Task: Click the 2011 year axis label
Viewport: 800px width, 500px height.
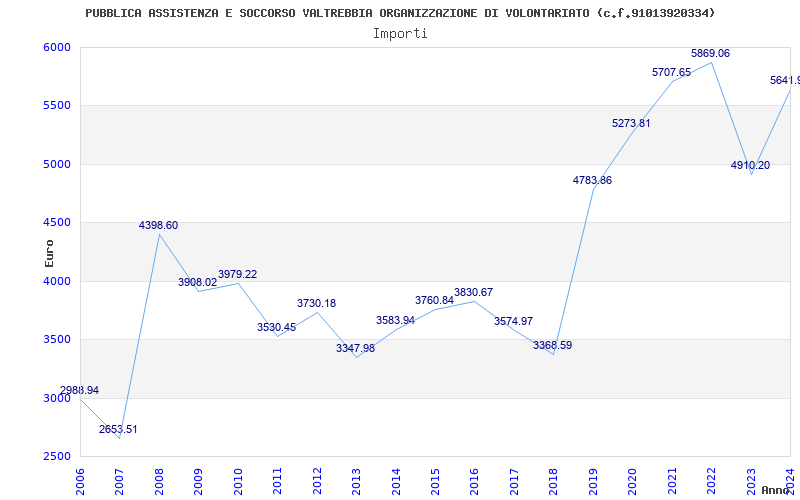Action: pos(278,482)
